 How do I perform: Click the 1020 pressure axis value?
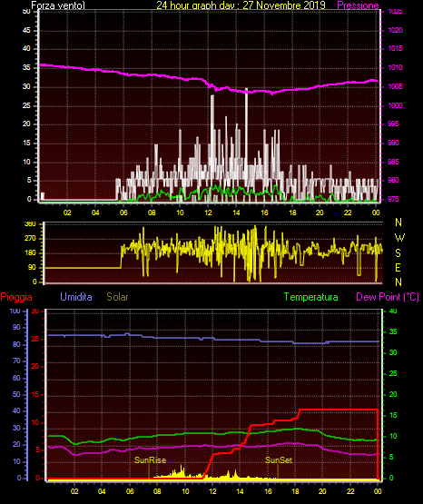click(x=395, y=30)
